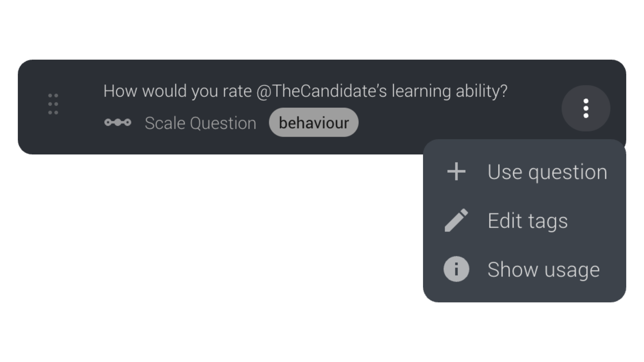Click the word "question" in the popup menu
The image size is (644, 362).
tap(567, 172)
